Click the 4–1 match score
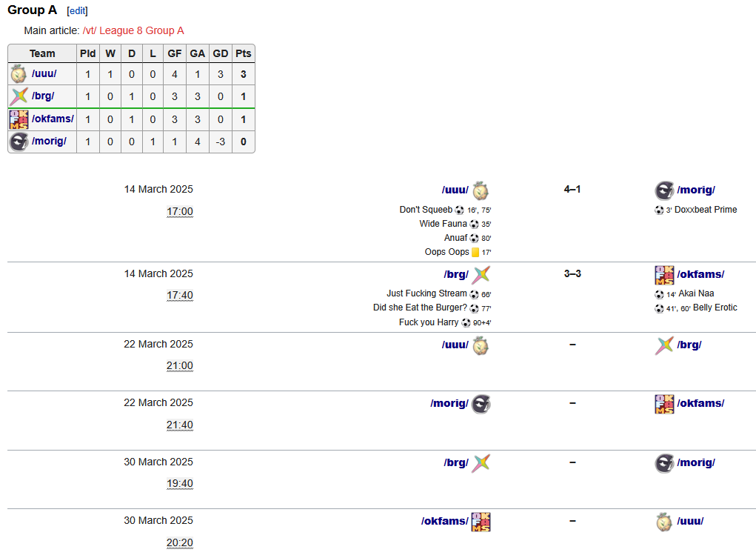 (572, 190)
